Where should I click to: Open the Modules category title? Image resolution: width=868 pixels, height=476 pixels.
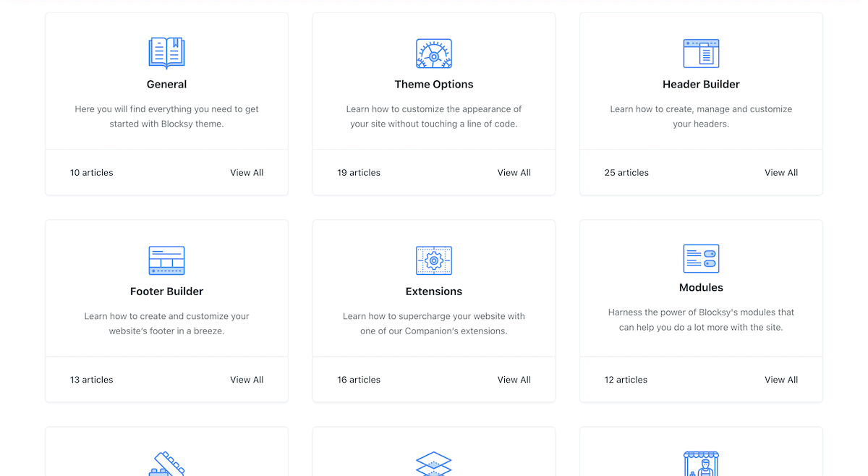coord(701,287)
